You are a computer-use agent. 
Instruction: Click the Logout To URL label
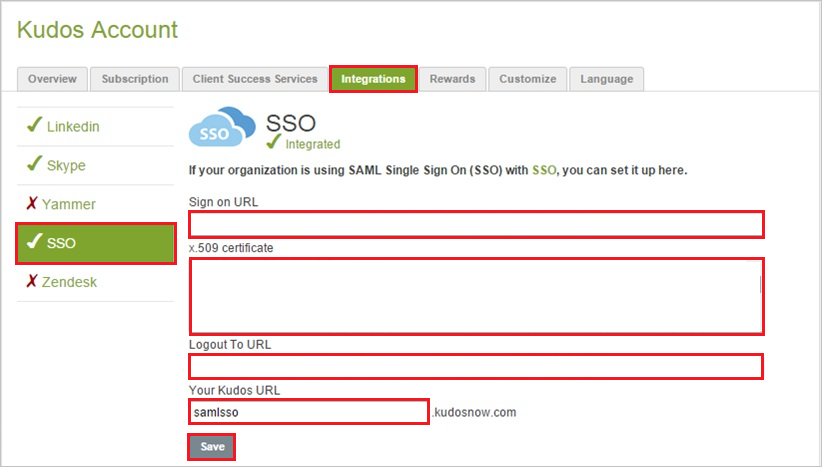pos(230,345)
